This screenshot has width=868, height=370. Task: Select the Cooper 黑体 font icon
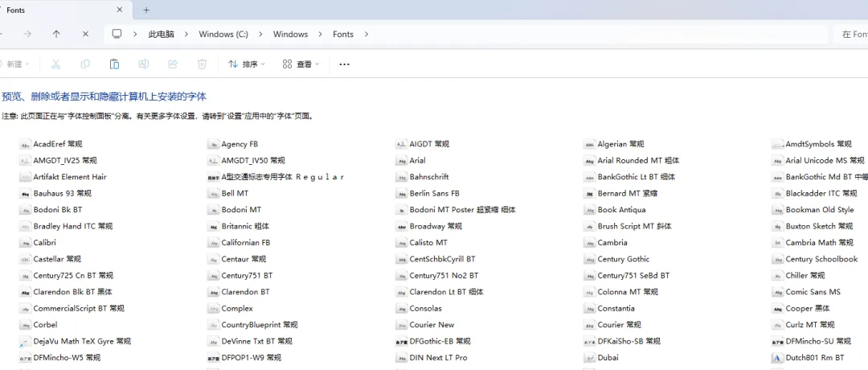tap(777, 309)
